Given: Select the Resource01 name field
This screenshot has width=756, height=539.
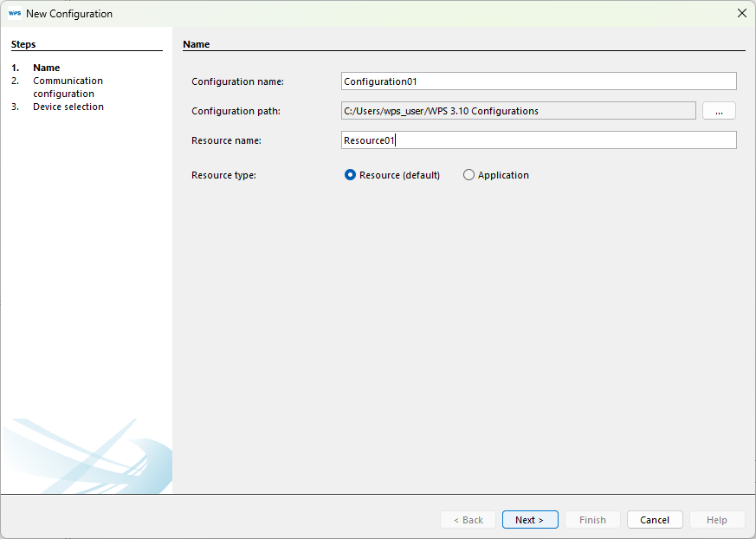Looking at the screenshot, I should pos(538,140).
